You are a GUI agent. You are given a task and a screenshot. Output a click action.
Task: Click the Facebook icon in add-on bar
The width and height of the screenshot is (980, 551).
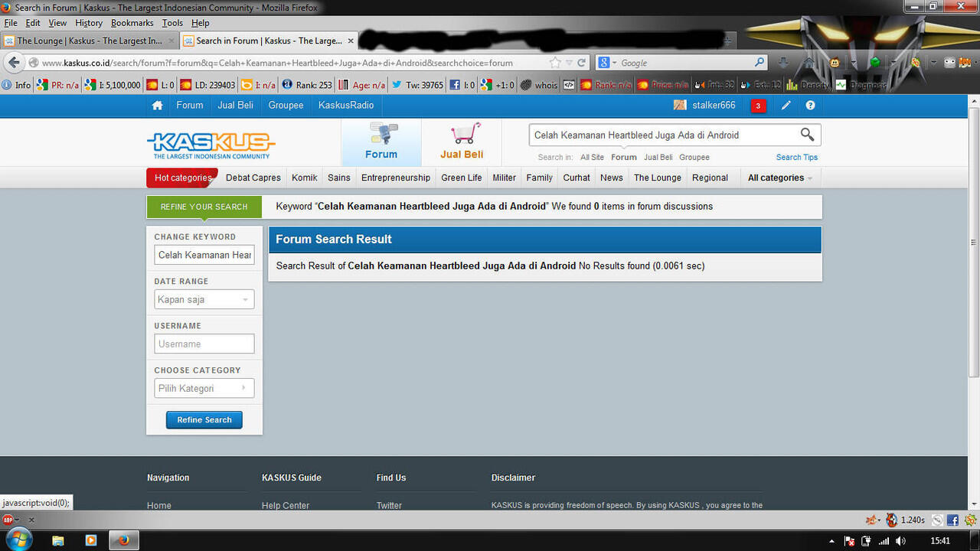pos(952,520)
